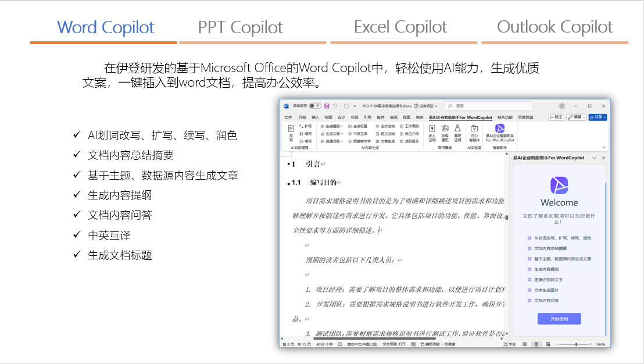This screenshot has height=364, width=644.
Task: Open the 生成文章 article dropdown
Action: 331,134
